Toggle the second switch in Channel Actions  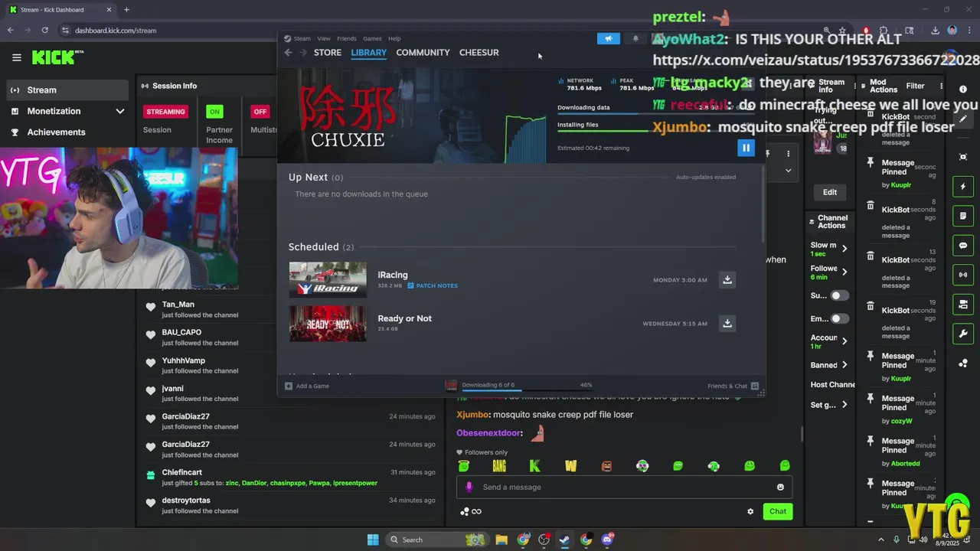pos(840,318)
